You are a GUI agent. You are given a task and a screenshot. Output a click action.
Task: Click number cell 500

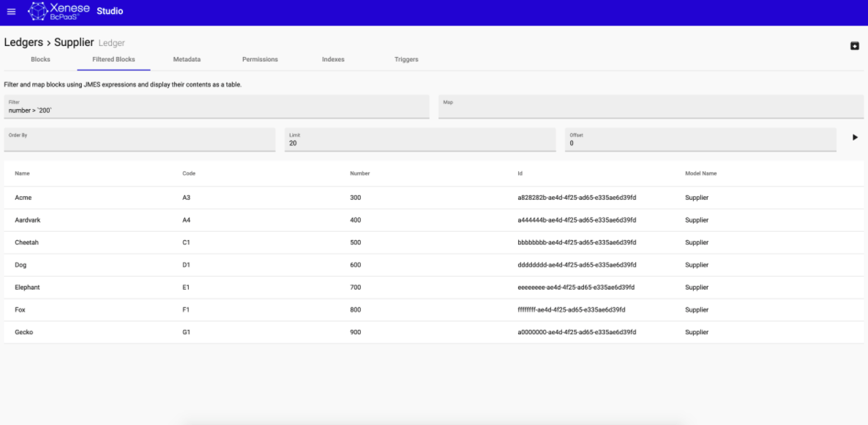356,242
